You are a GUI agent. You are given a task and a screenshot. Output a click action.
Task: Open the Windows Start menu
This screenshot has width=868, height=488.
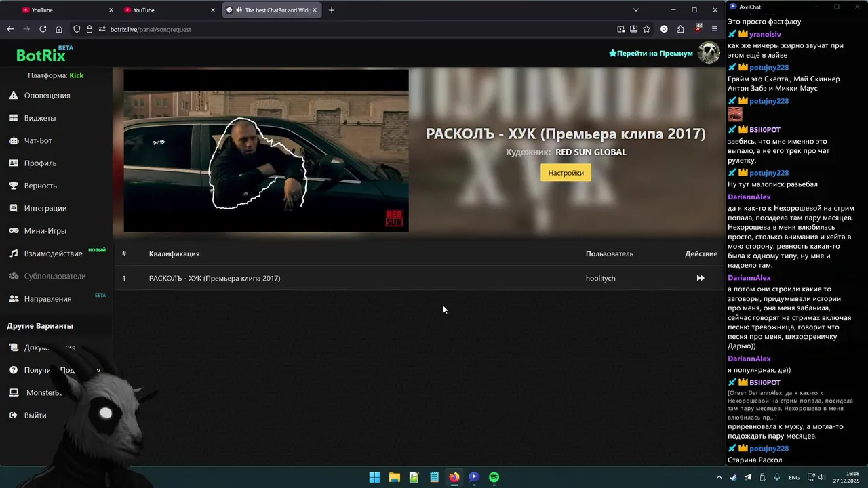click(374, 477)
